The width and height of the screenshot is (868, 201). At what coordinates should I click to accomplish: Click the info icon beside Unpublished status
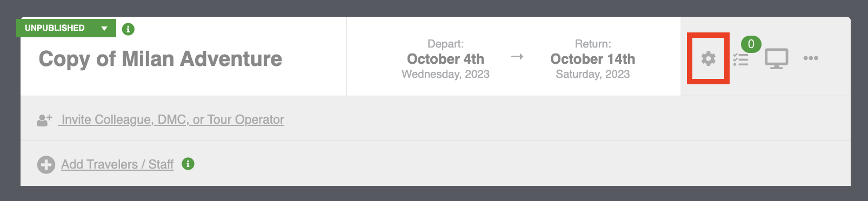click(x=128, y=29)
